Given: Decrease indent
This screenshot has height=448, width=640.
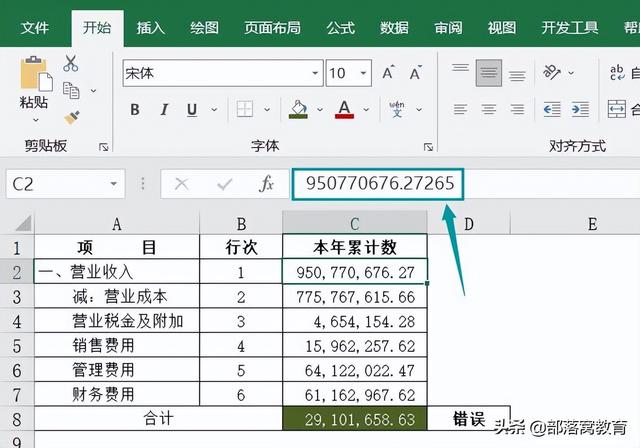Looking at the screenshot, I should [x=552, y=109].
